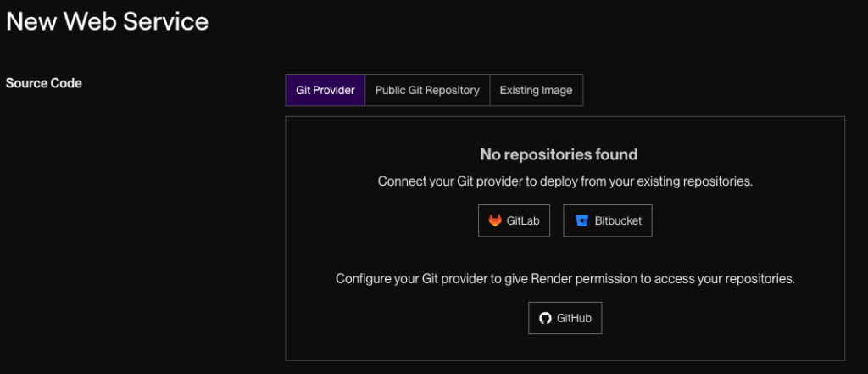Connect using the Bitbucket button
The width and height of the screenshot is (868, 374).
point(607,221)
